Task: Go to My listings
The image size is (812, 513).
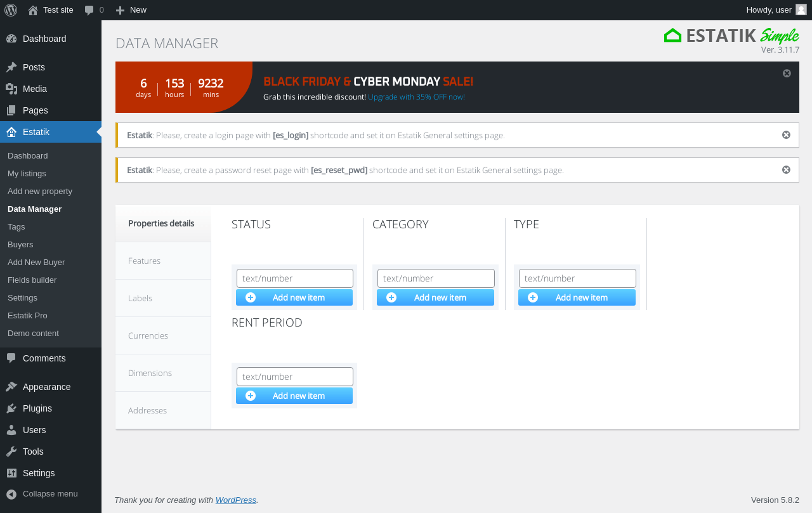Action: tap(51, 173)
